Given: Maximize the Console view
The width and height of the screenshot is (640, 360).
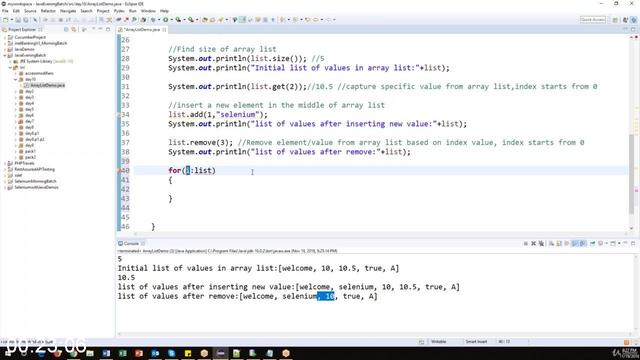Looking at the screenshot, I should pyautogui.click(x=633, y=244).
